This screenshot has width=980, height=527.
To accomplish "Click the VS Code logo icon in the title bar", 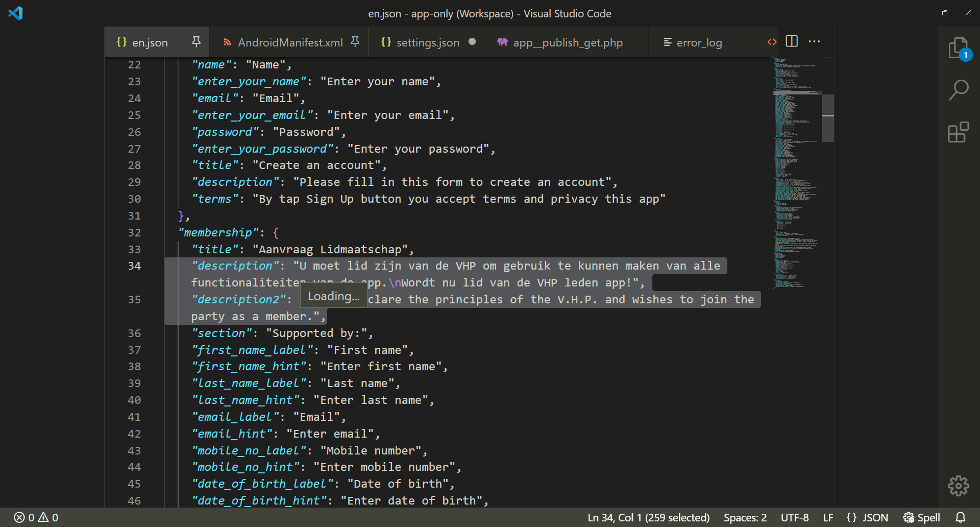I will coord(15,13).
